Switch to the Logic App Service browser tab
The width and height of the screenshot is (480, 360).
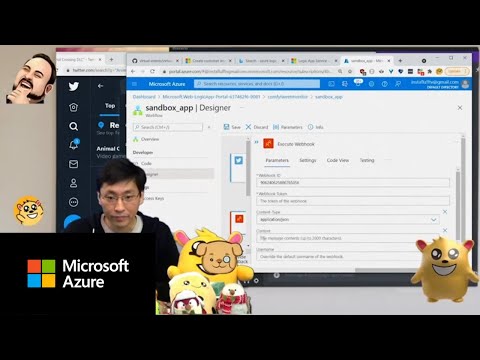point(313,61)
